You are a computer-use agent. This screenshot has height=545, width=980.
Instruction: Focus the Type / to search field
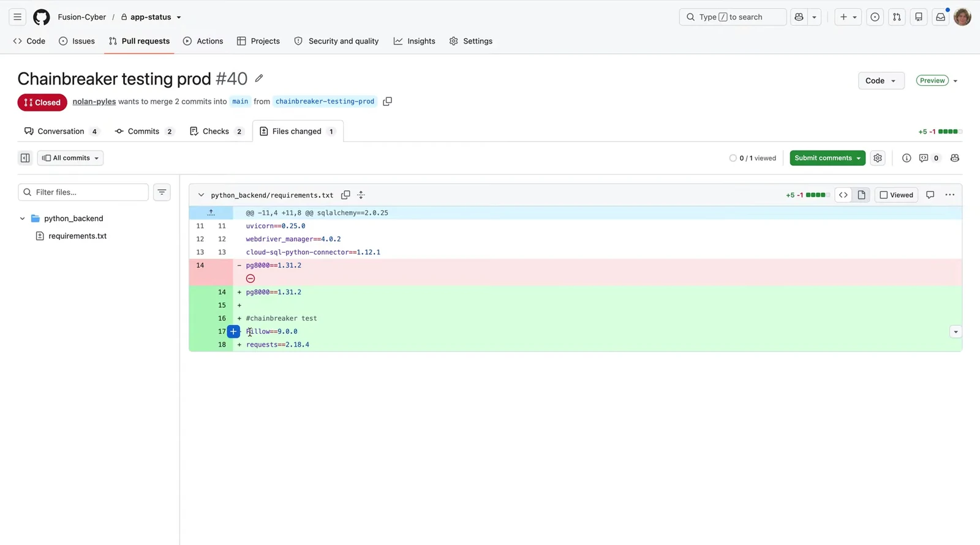(x=733, y=17)
